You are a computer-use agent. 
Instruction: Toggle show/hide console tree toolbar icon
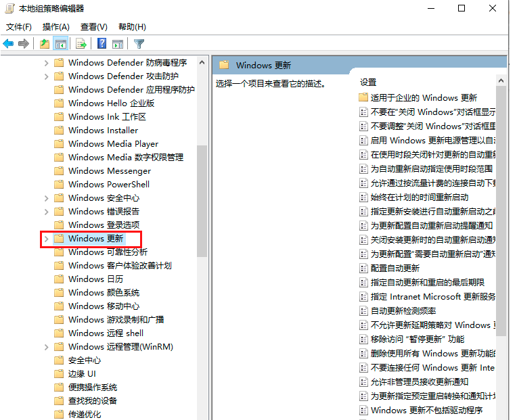click(x=61, y=44)
